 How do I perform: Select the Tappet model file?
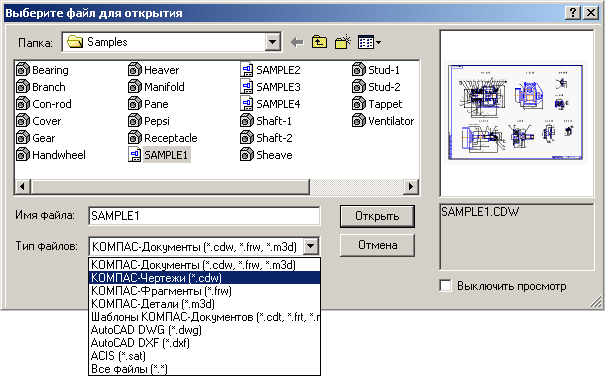click(377, 104)
